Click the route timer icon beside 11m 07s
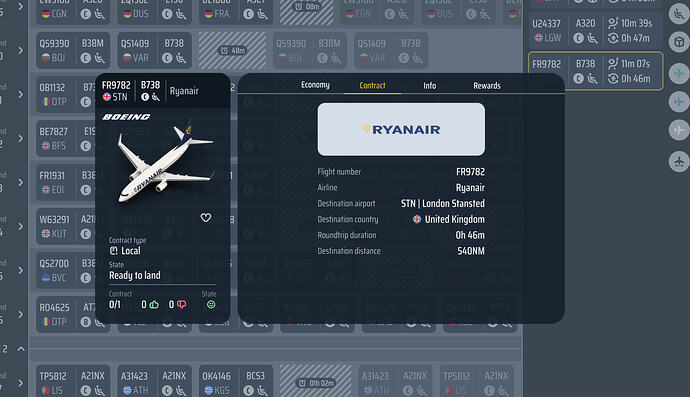 pyautogui.click(x=613, y=64)
